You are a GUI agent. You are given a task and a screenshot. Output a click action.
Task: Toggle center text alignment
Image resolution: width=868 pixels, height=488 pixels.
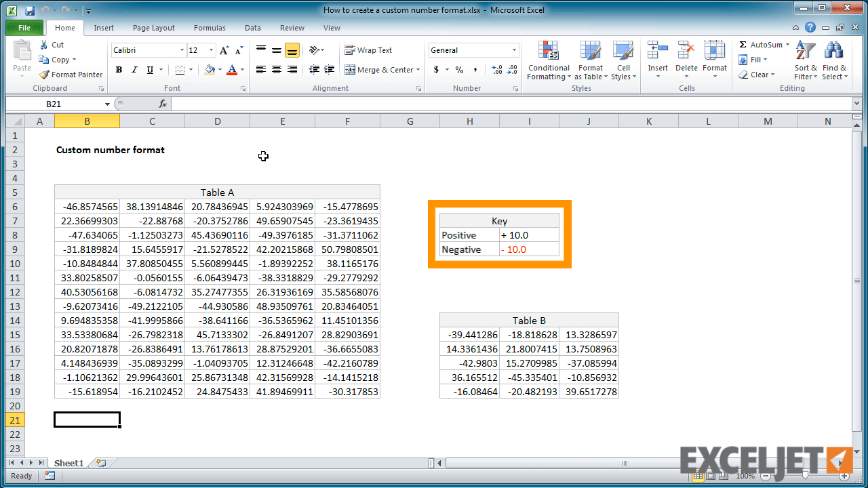click(275, 70)
